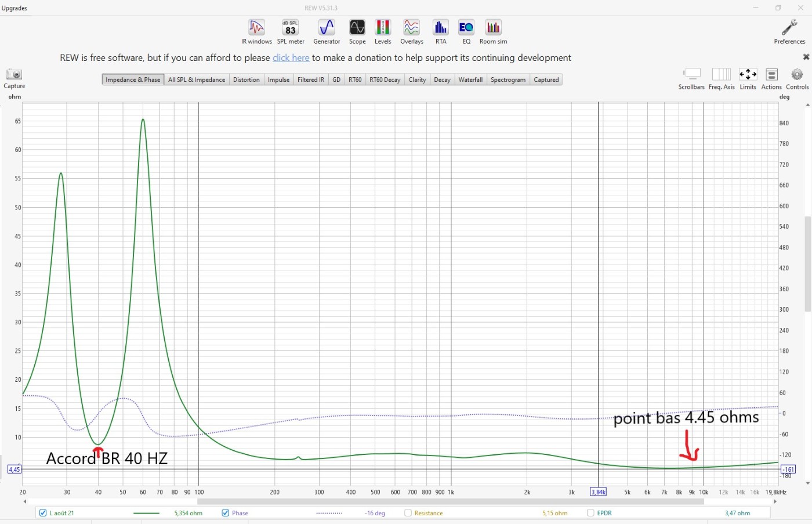The image size is (812, 524).
Task: Click the -16 deg legend value
Action: click(x=375, y=513)
